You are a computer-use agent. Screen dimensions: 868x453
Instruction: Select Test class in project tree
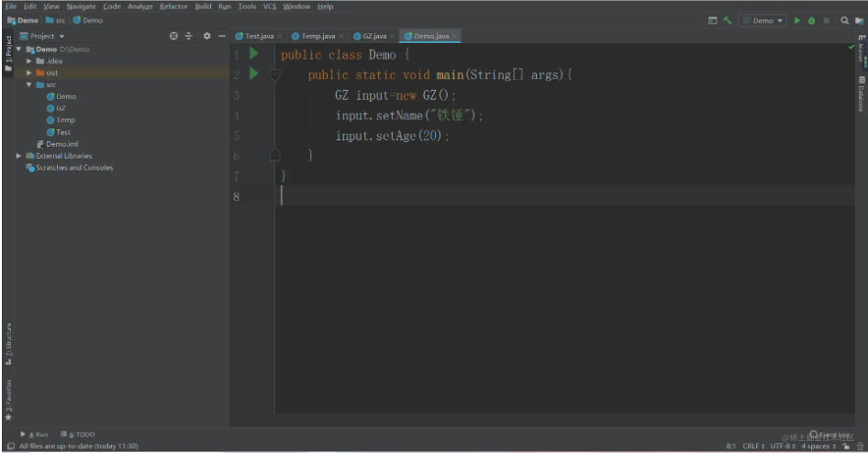(59, 132)
